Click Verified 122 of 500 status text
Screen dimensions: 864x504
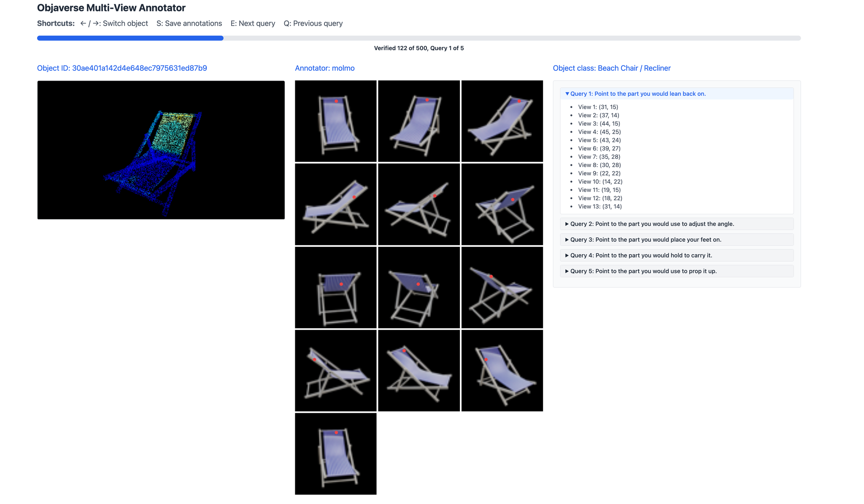pyautogui.click(x=419, y=48)
